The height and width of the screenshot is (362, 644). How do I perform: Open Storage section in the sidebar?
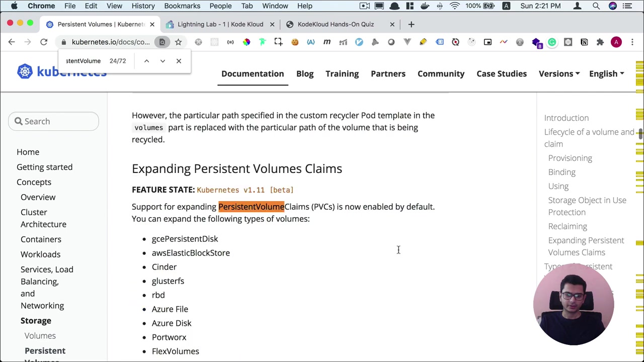click(x=36, y=320)
